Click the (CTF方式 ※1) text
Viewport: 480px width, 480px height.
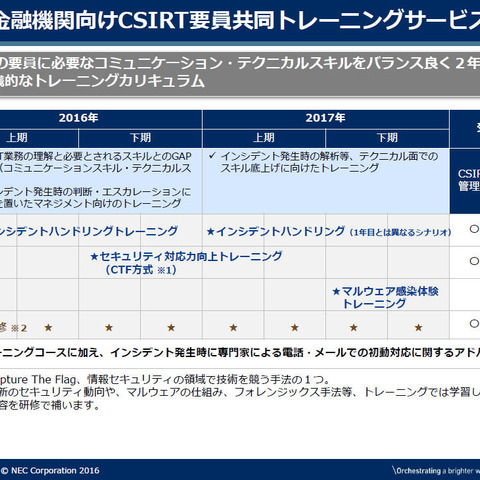(141, 270)
